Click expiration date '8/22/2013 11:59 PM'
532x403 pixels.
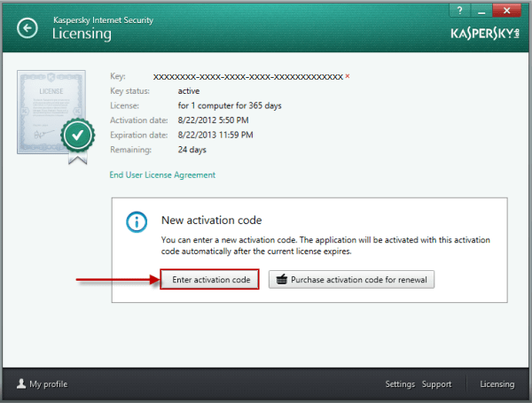215,135
